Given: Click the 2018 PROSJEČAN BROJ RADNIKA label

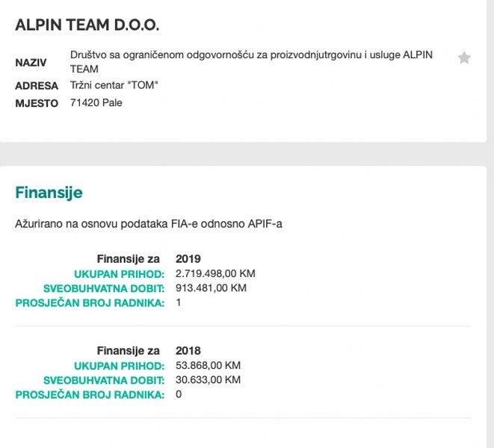Looking at the screenshot, I should (x=90, y=394).
